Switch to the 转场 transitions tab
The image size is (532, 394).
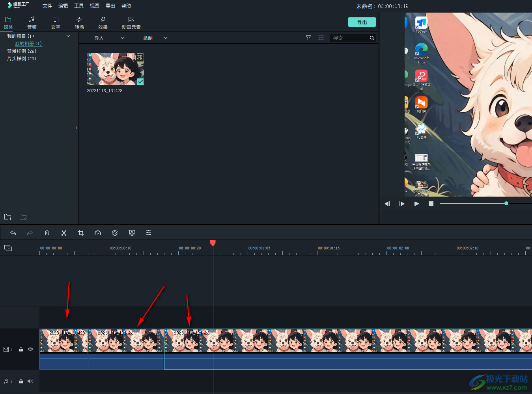click(79, 23)
